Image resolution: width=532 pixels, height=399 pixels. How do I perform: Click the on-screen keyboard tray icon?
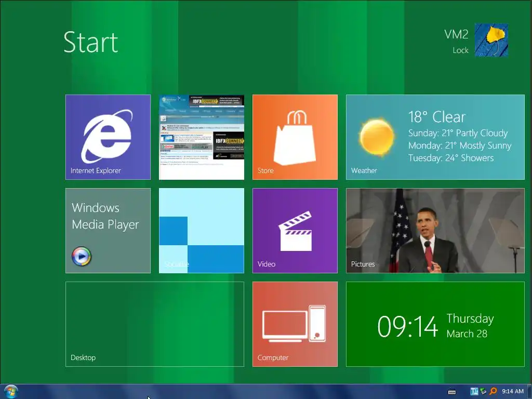pos(452,392)
